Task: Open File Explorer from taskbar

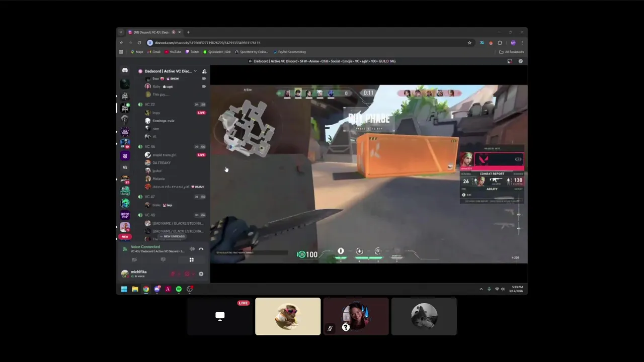Action: 135,289
